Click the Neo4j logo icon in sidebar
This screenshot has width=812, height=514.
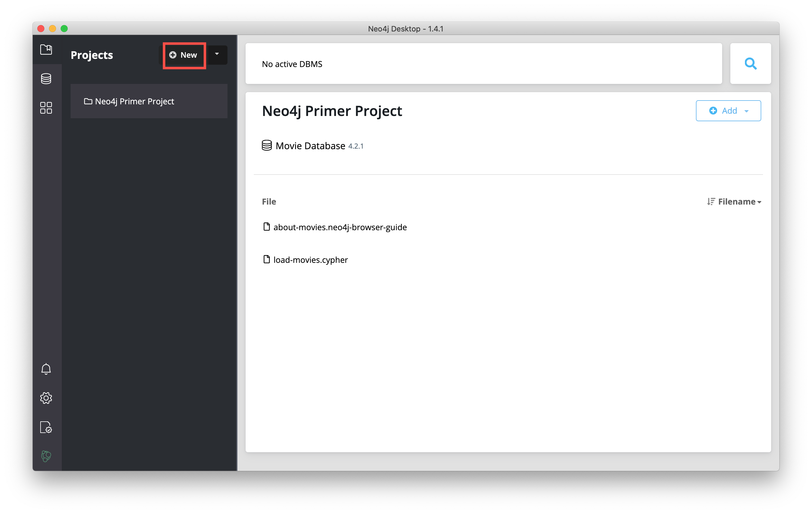coord(46,456)
